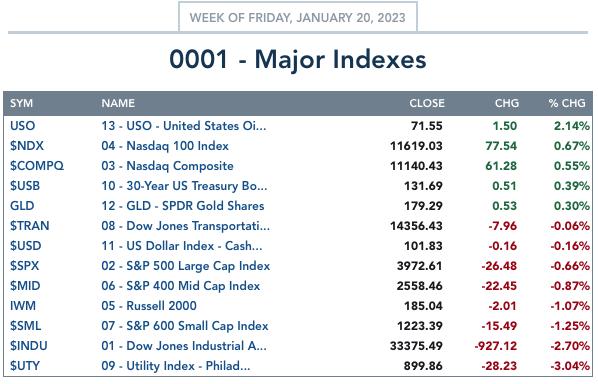The width and height of the screenshot is (598, 384).
Task: Select the 30-Year US Treasury Bond name
Action: 184,186
